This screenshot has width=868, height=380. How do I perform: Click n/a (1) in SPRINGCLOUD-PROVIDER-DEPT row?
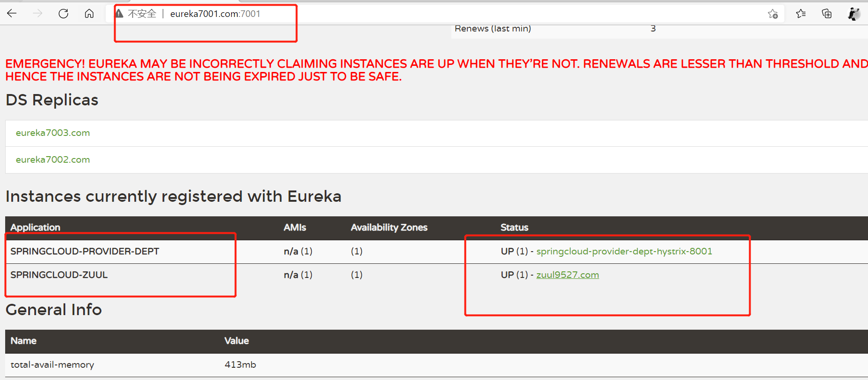(298, 252)
